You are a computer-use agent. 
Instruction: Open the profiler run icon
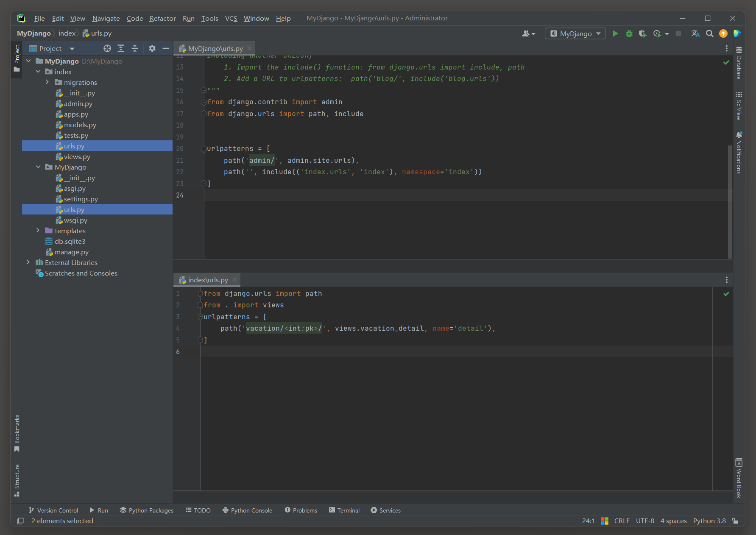pyautogui.click(x=657, y=33)
